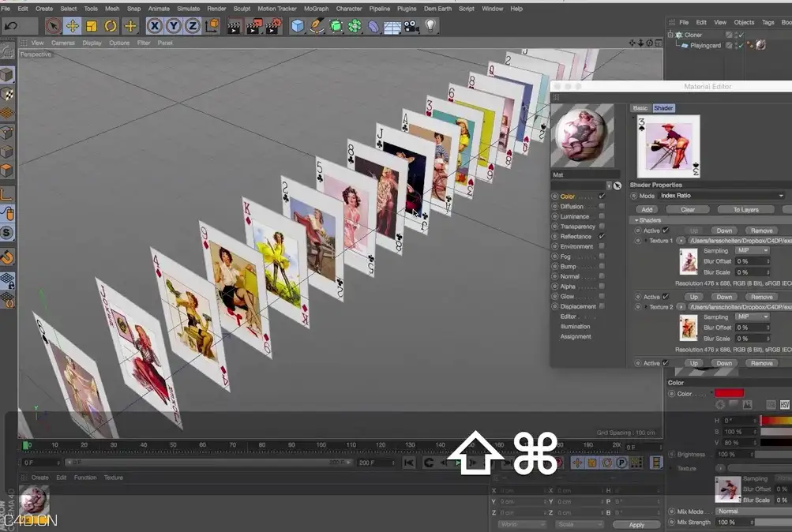Click the To Layers button
This screenshot has width=792, height=532.
point(746,209)
